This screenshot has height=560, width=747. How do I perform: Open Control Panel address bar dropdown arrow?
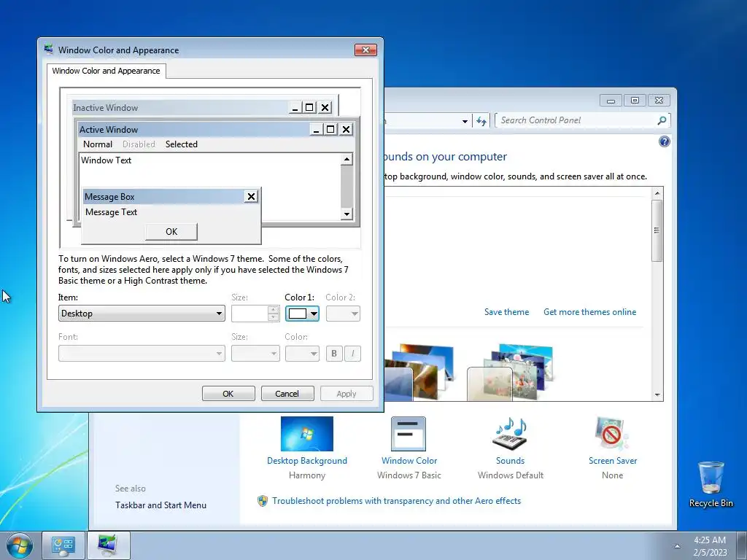[465, 122]
